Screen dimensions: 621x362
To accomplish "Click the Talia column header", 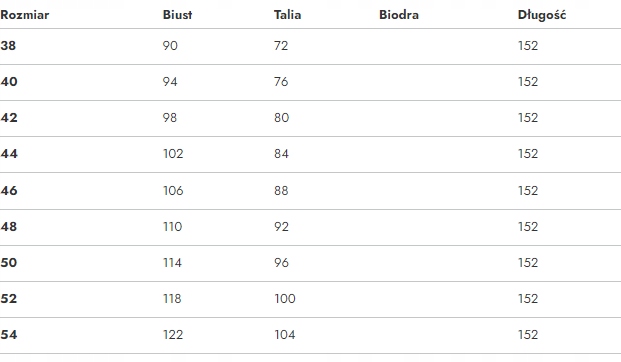I will 288,15.
